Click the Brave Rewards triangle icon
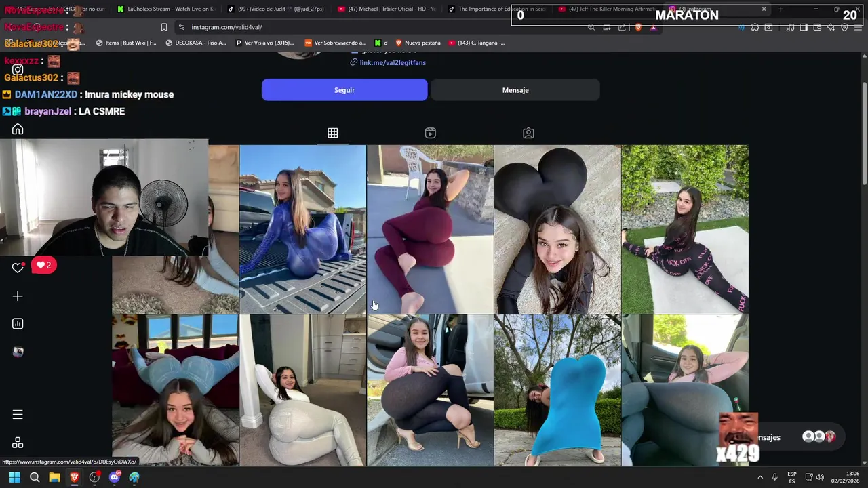The height and width of the screenshot is (488, 868). click(653, 27)
